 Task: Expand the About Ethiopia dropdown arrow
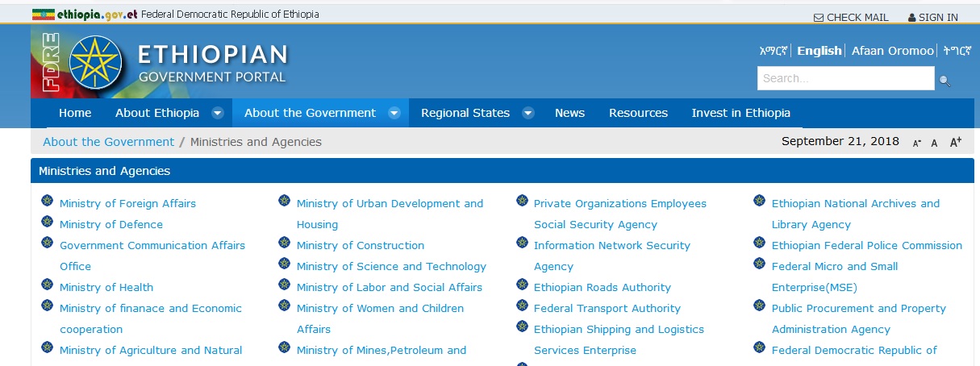click(218, 113)
